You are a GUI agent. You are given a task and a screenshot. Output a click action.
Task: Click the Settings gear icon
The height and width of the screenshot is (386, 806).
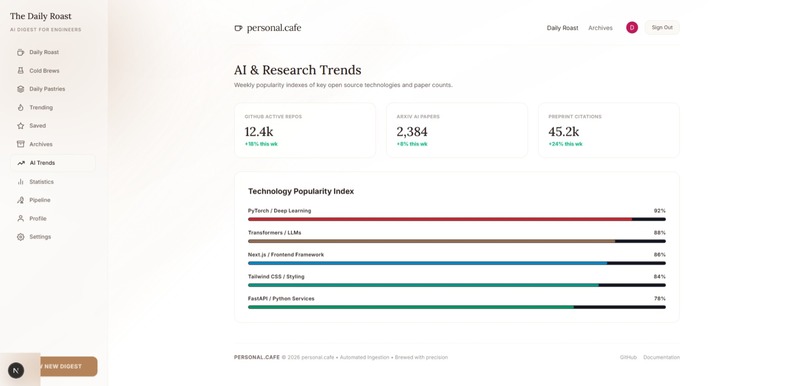point(21,237)
